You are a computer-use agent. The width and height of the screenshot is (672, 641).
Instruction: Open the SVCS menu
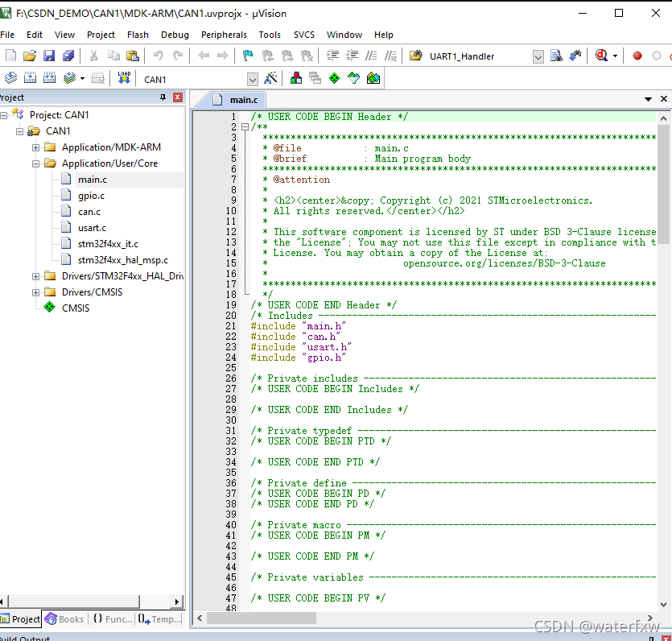[304, 35]
